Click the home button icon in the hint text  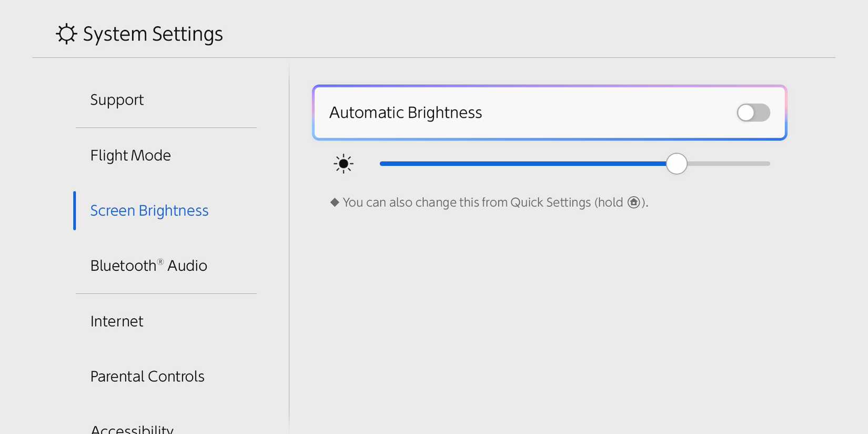pyautogui.click(x=633, y=202)
